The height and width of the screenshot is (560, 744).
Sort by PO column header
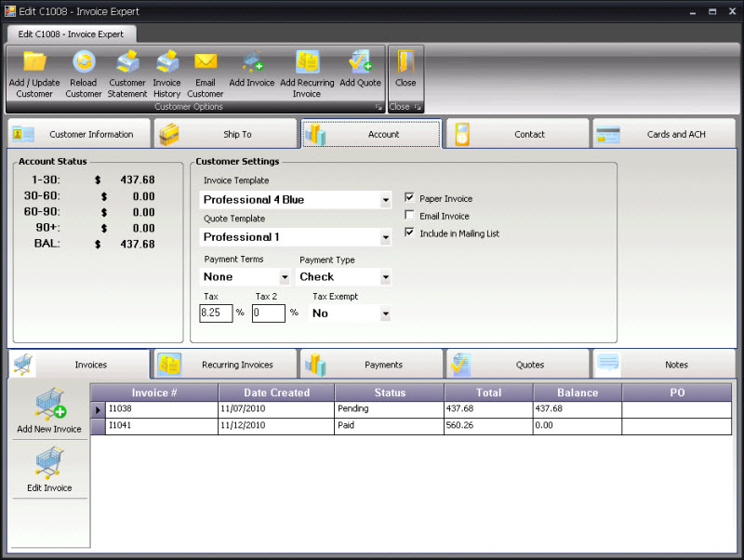point(677,393)
